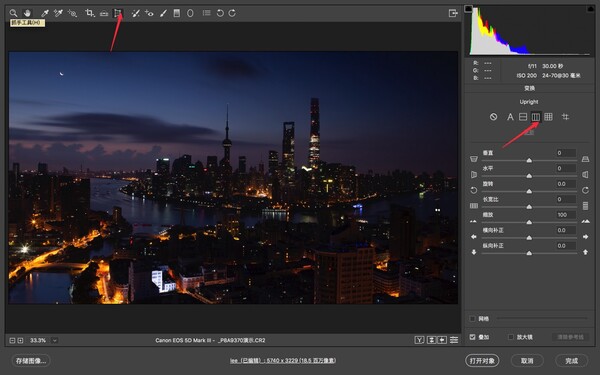600x375 pixels.
Task: Select the Targeted Adjustment tool
Action: 72,13
